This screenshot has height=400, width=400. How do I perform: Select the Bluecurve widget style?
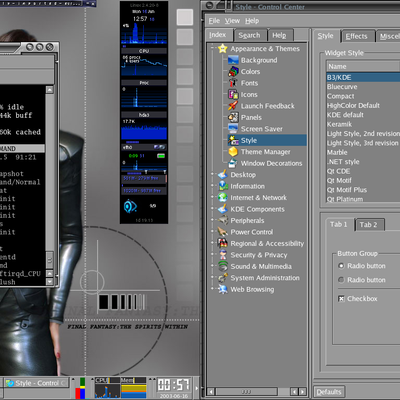pyautogui.click(x=363, y=87)
